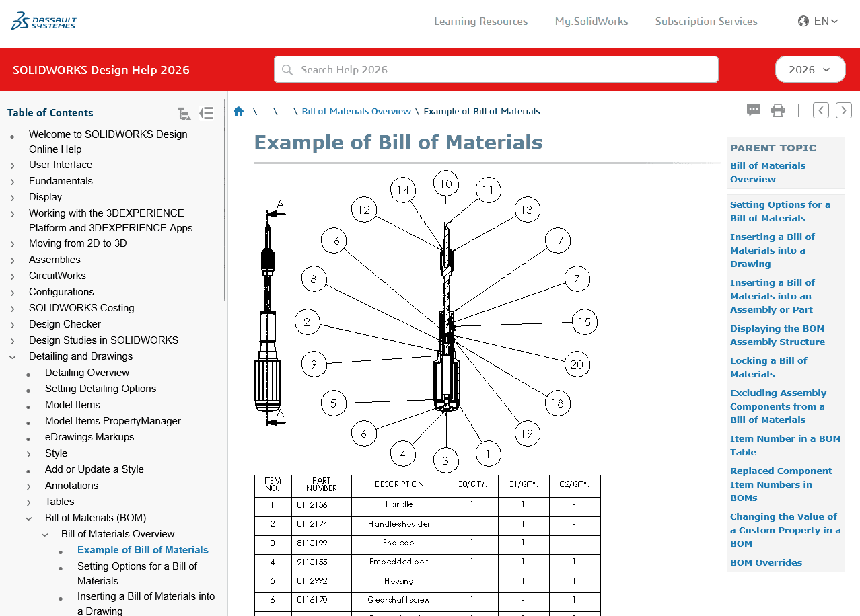Collapse the Bill of Materials (BOM) node
860x616 pixels.
[29, 518]
